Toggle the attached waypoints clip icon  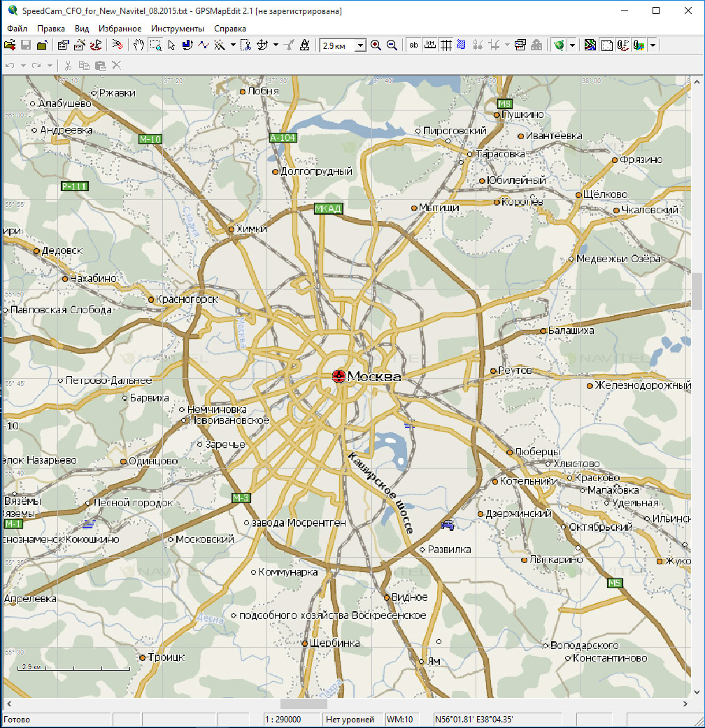[622, 45]
